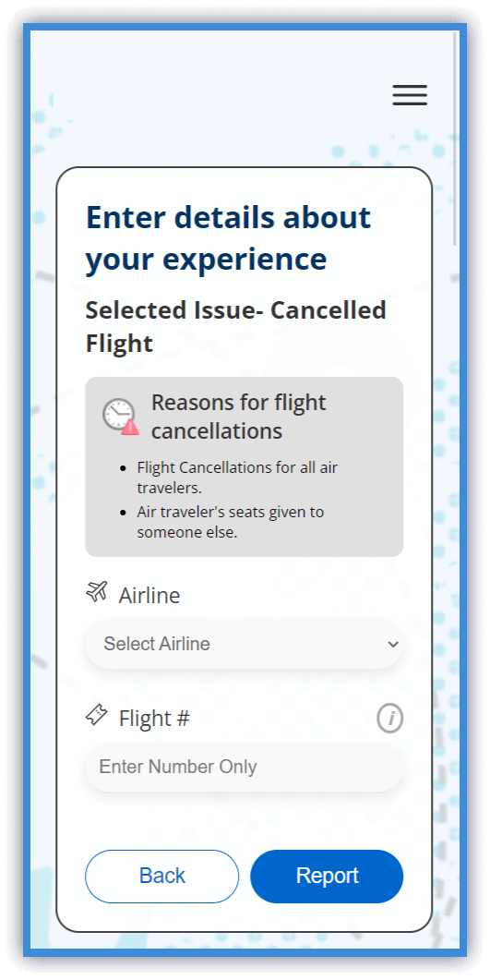Click the Reasons for flight cancellations heading
Viewport: 490px width, 980px height.
[238, 417]
